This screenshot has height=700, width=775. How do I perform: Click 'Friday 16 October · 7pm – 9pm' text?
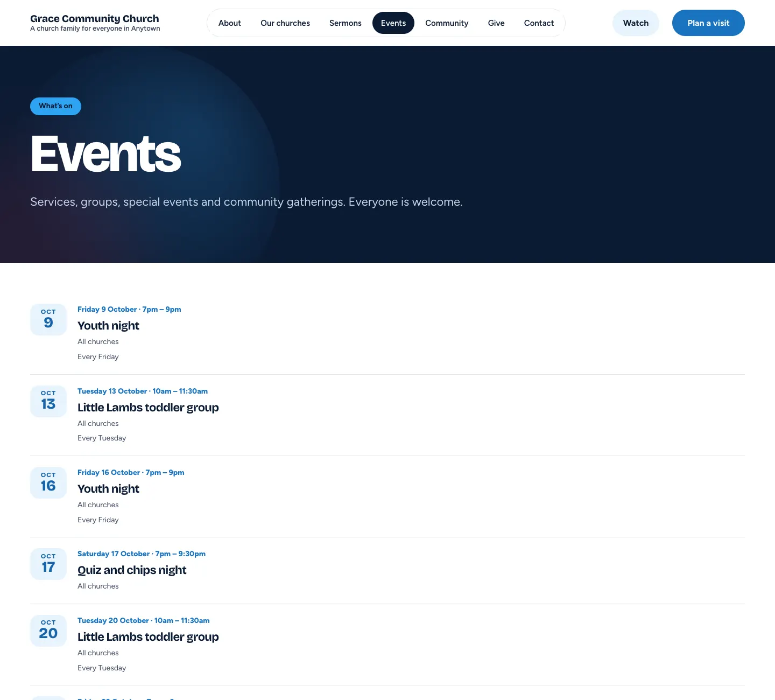pyautogui.click(x=131, y=473)
